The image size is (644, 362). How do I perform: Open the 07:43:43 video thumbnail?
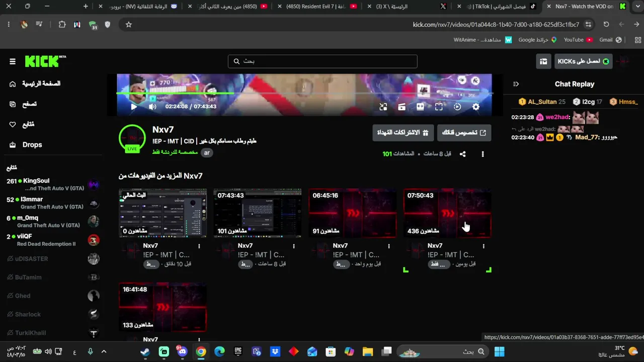[x=258, y=213]
